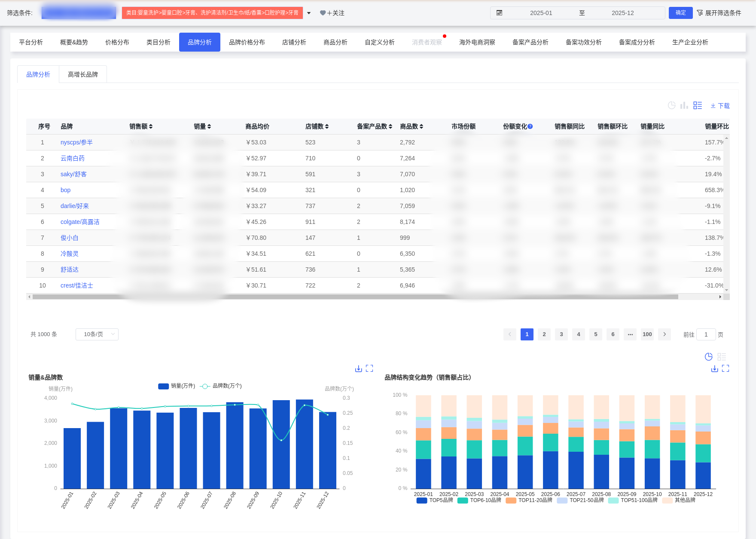The width and height of the screenshot is (756, 539).
Task: Switch to 店铺分析 tab
Action: [294, 42]
